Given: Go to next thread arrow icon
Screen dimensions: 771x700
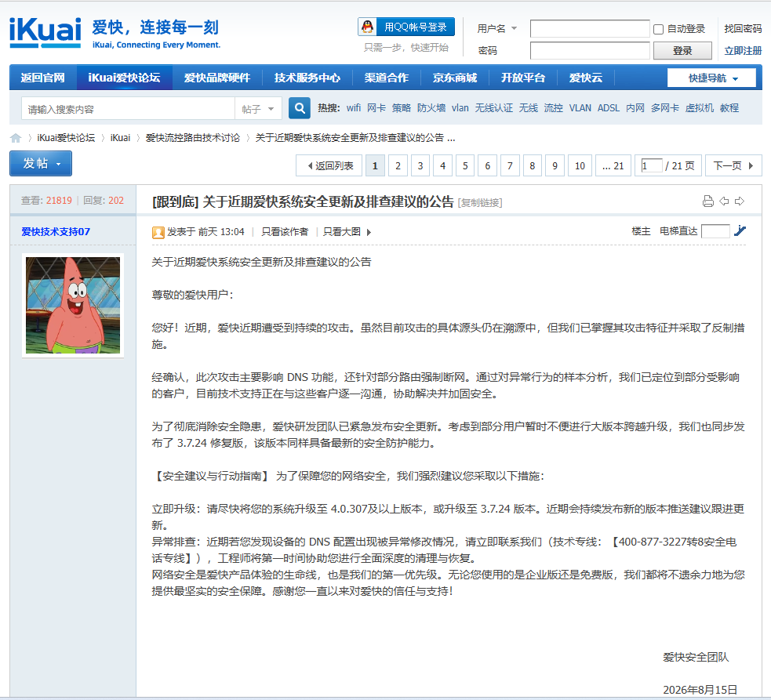Looking at the screenshot, I should coord(740,201).
